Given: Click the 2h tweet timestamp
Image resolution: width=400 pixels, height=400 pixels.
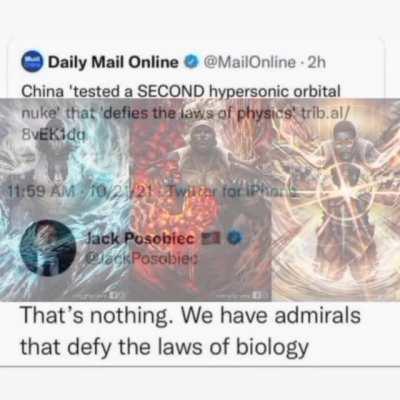Looking at the screenshot, I should [316, 62].
